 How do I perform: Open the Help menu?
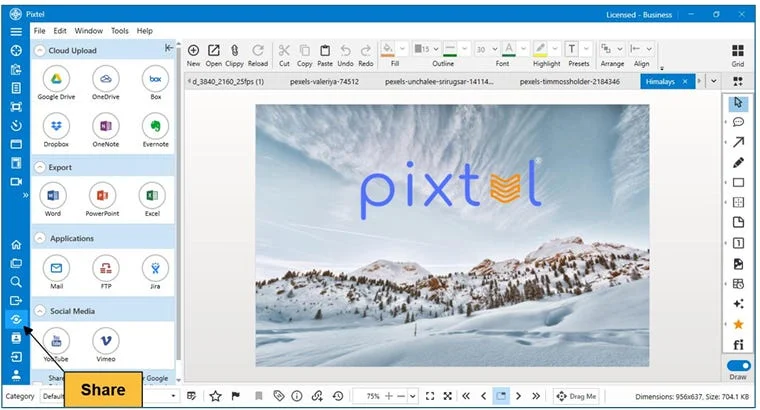click(144, 31)
